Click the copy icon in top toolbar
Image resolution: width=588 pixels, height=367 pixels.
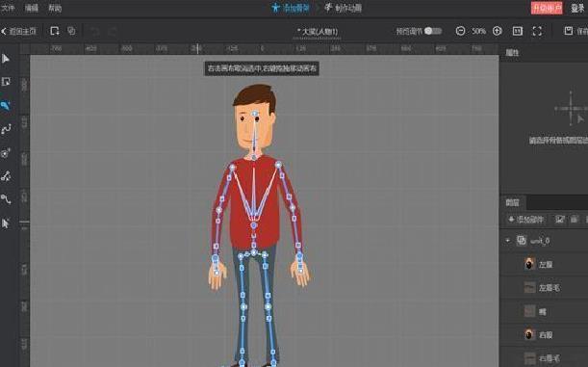point(71,31)
